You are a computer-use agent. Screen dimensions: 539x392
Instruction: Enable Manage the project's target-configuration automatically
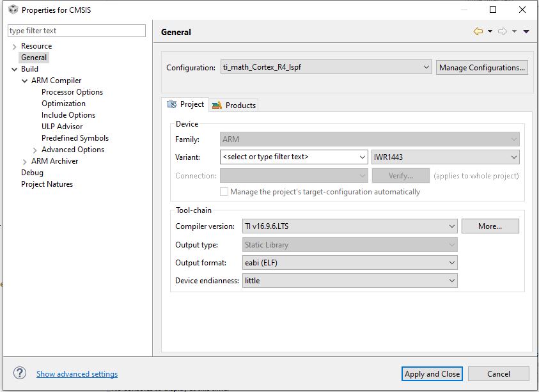coord(224,192)
